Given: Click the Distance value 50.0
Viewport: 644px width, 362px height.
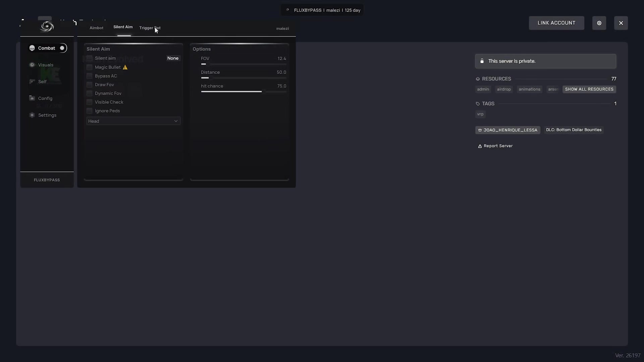Looking at the screenshot, I should pos(281,72).
